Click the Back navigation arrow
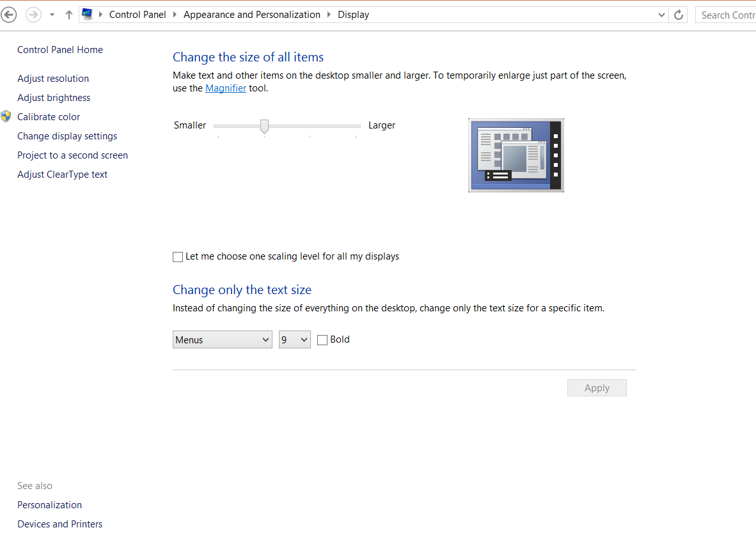This screenshot has width=756, height=537. coord(9,15)
